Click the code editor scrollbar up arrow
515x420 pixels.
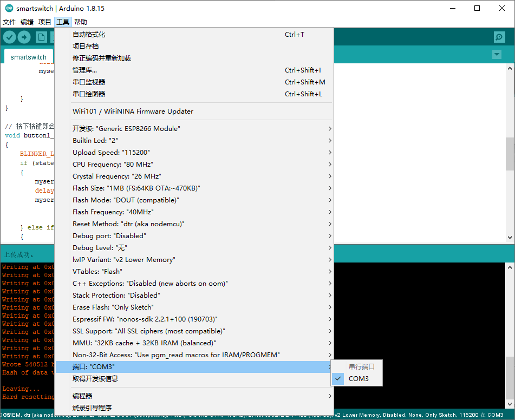(x=510, y=68)
